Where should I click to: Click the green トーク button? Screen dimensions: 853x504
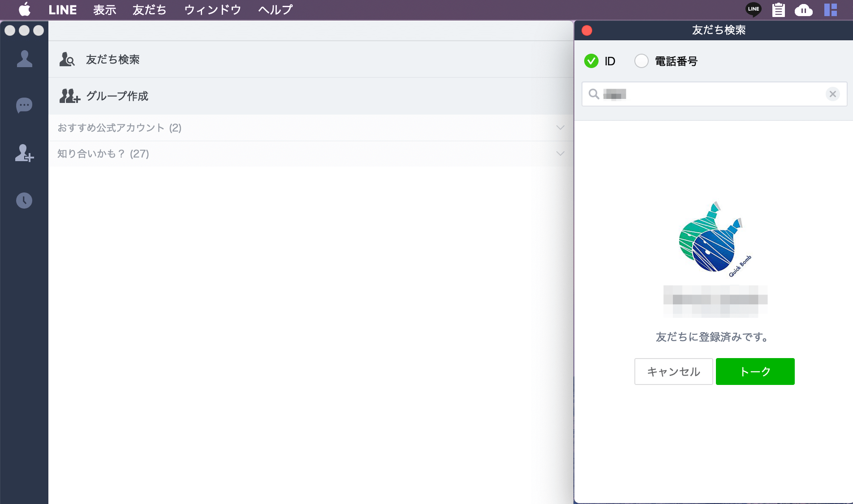click(755, 372)
